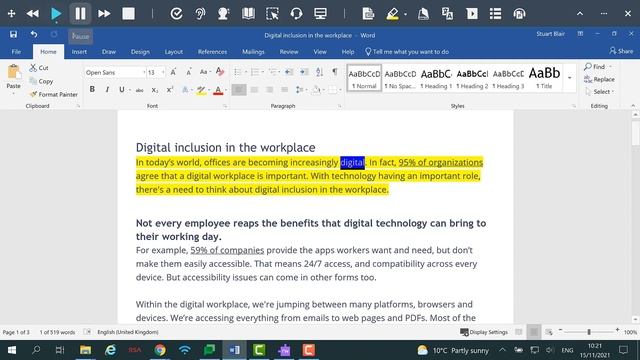Image resolution: width=640 pixels, height=360 pixels.
Task: Click the Play button in the reader toolbar
Action: (56, 14)
